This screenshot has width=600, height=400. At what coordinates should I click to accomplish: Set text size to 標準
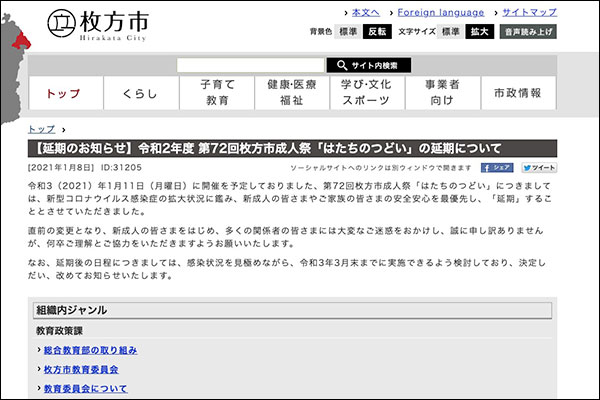[450, 32]
